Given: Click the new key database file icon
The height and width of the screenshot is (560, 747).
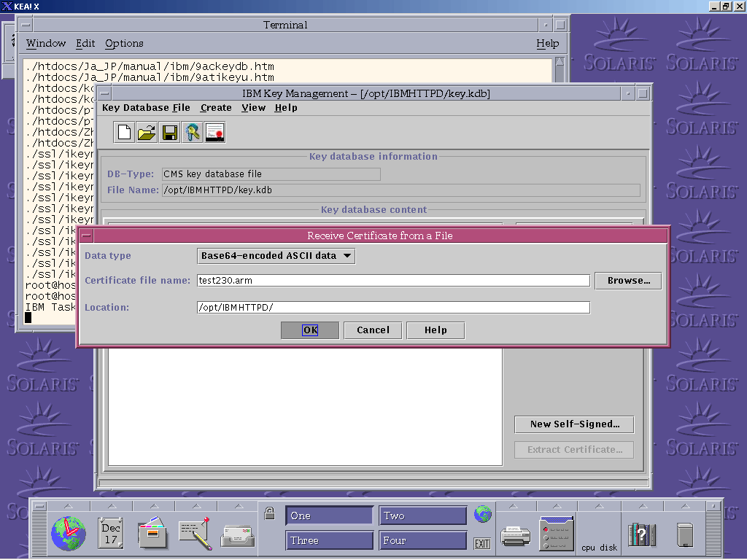Looking at the screenshot, I should click(x=125, y=132).
